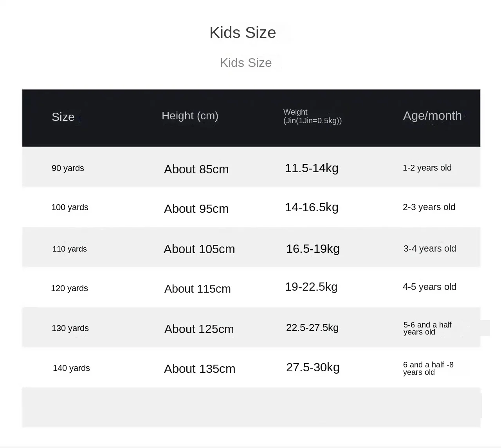501x448 pixels.
Task: Select the Height (cm) column header
Action: point(190,116)
